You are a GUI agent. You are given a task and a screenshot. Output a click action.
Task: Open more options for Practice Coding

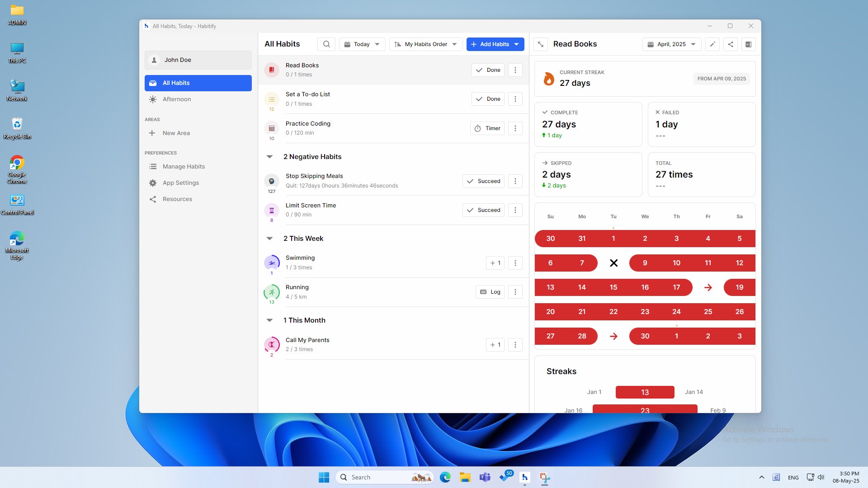tap(515, 128)
